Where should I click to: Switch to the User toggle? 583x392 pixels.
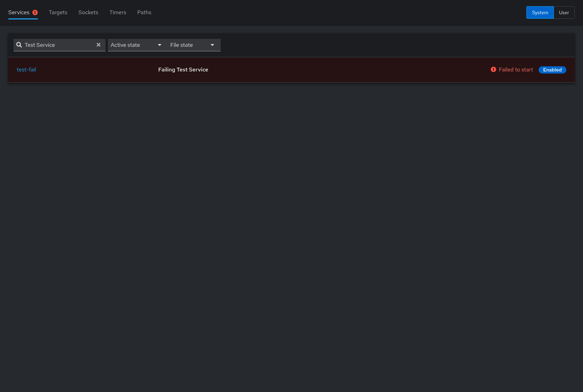pos(564,12)
